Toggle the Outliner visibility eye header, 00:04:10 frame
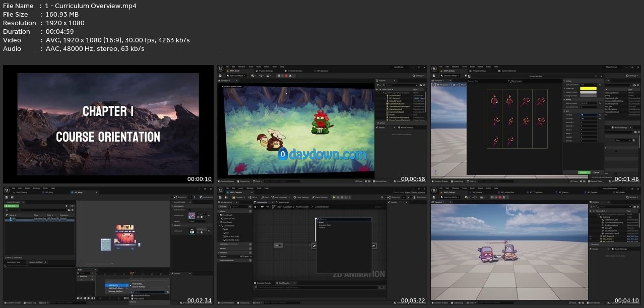The height and width of the screenshot is (308, 644). pyautogui.click(x=591, y=211)
